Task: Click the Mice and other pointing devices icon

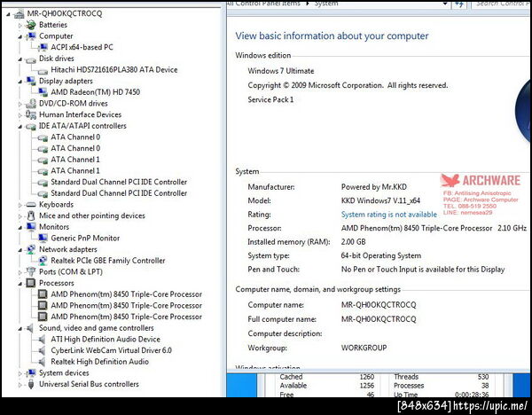Action: [31, 215]
